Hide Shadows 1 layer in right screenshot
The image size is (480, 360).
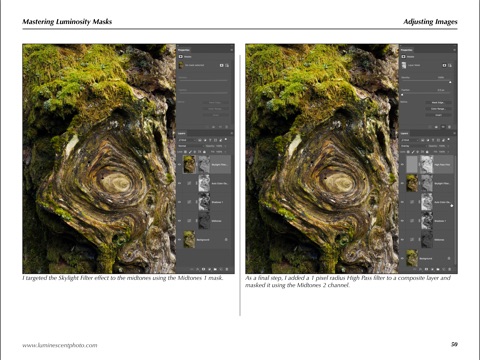(x=403, y=221)
